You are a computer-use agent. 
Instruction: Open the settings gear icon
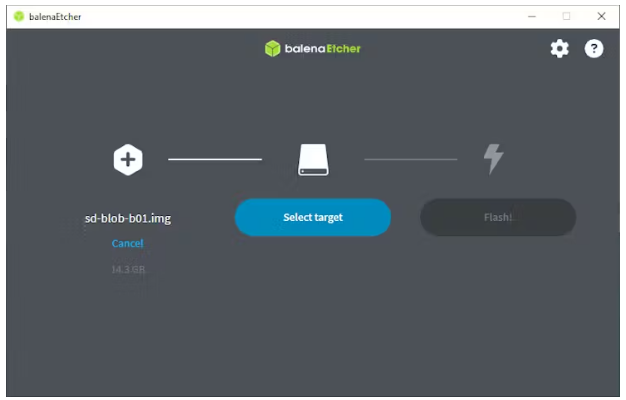(559, 48)
